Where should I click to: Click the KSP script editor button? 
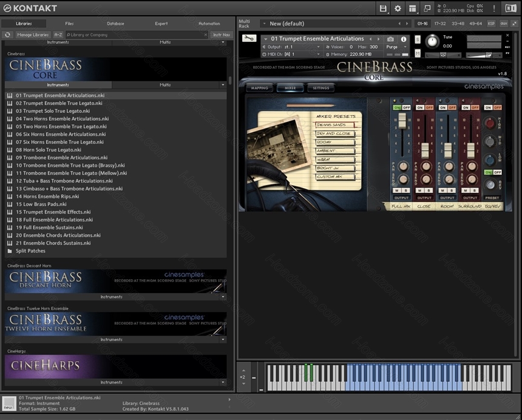pos(491,24)
